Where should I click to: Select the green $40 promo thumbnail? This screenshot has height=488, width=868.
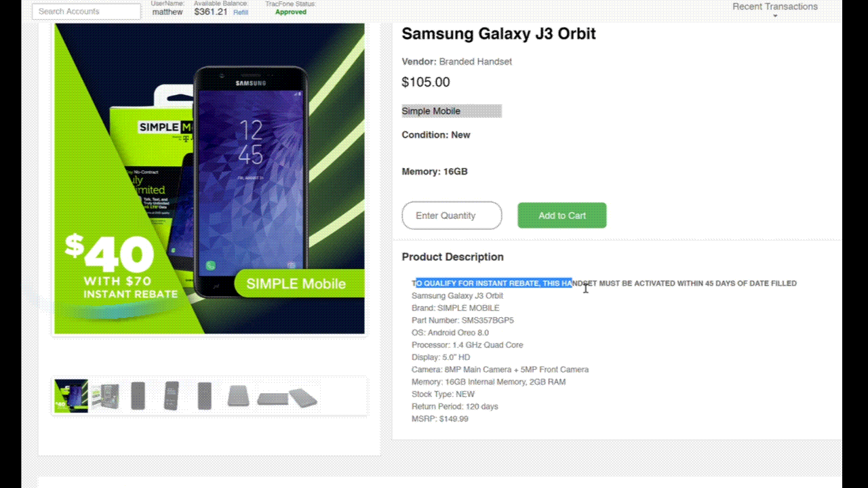point(71,396)
